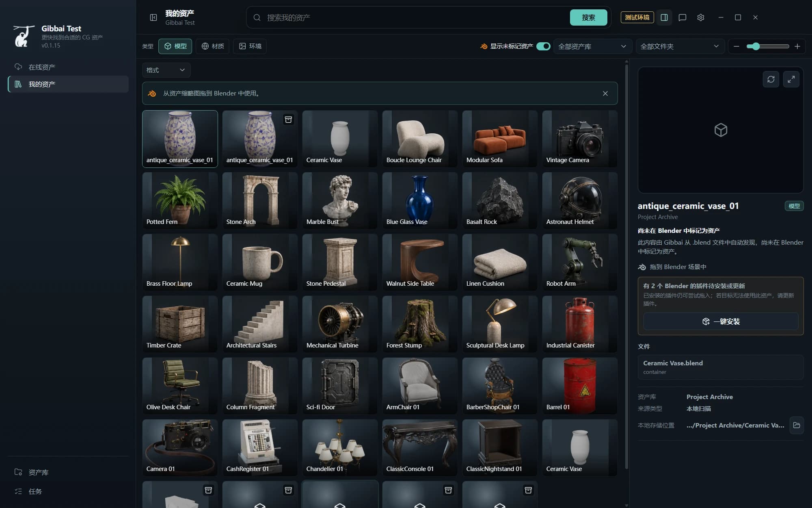Open local storage folder icon

tap(797, 425)
